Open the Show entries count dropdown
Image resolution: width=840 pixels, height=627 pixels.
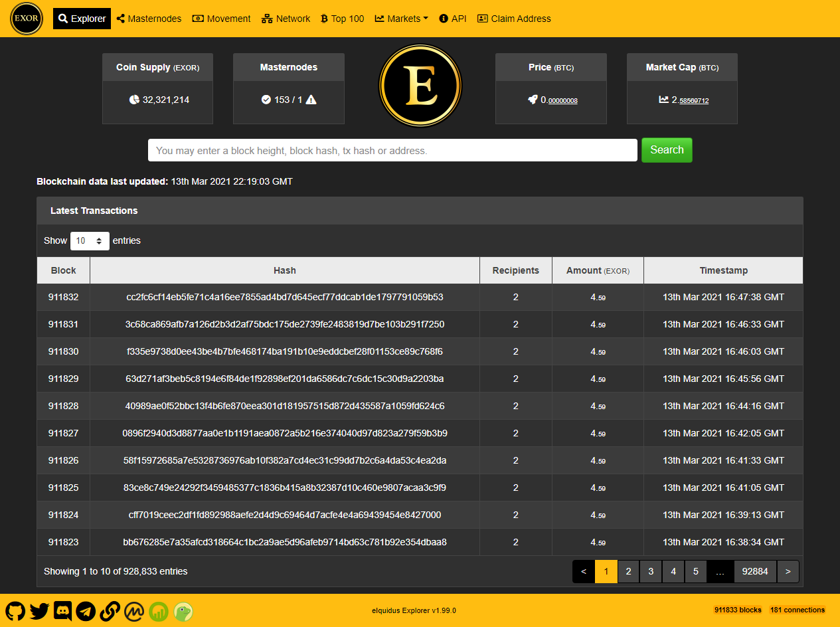point(90,240)
